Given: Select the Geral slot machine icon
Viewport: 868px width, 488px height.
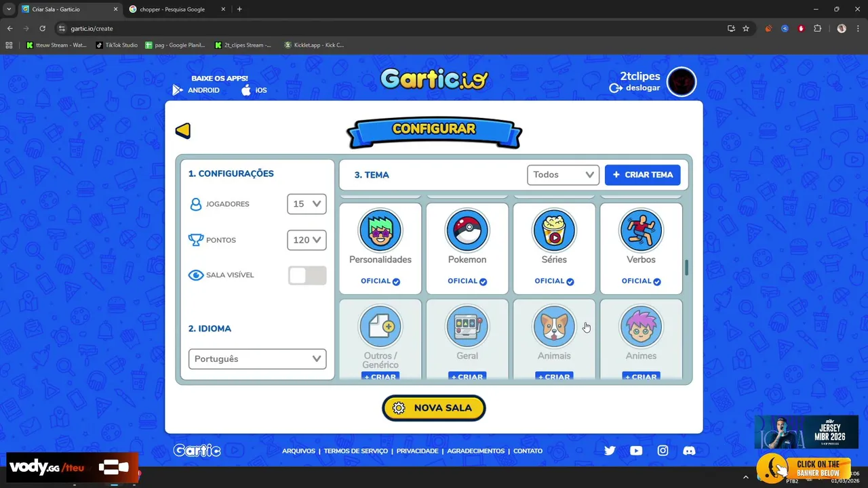Looking at the screenshot, I should click(467, 327).
